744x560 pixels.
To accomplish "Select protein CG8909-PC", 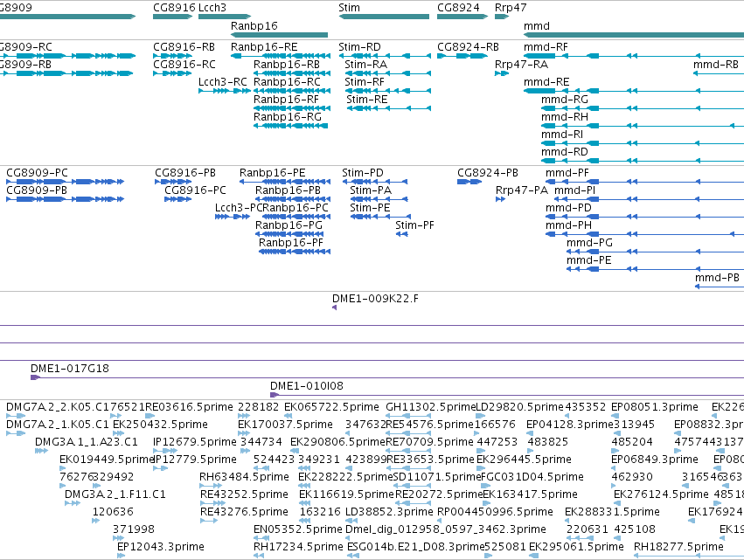I will tap(65, 182).
